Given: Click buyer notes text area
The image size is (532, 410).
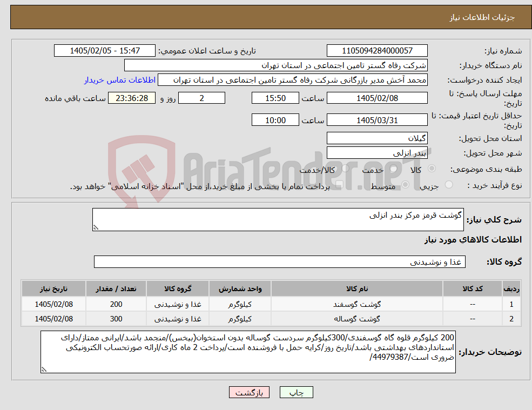Looking at the screenshot, I should [x=248, y=352].
